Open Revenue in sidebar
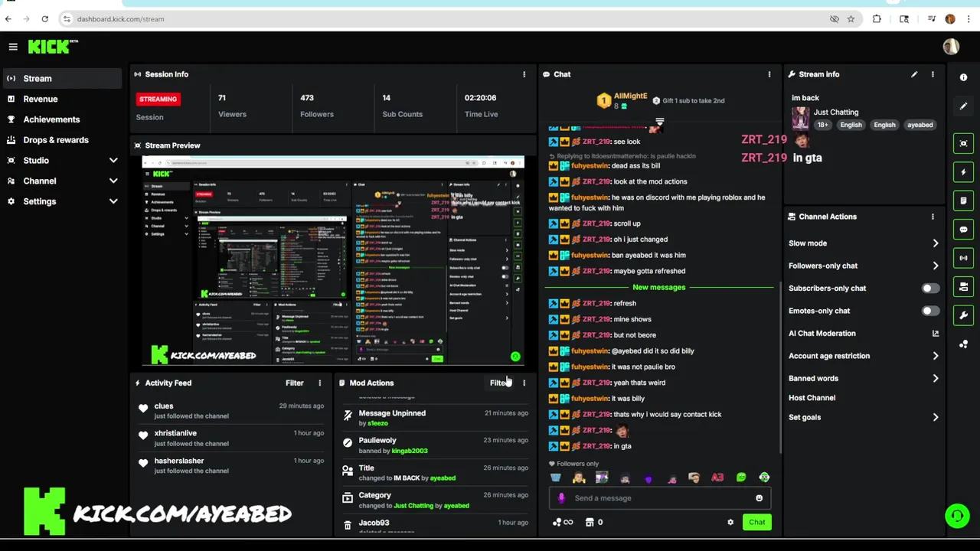Viewport: 980px width, 551px height. pyautogui.click(x=61, y=99)
